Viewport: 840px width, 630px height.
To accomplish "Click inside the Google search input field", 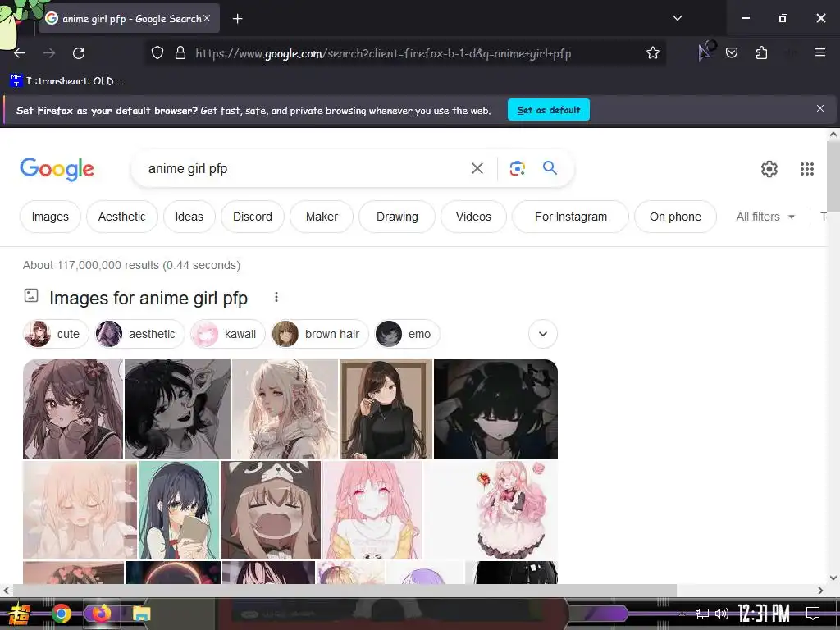I will click(305, 169).
